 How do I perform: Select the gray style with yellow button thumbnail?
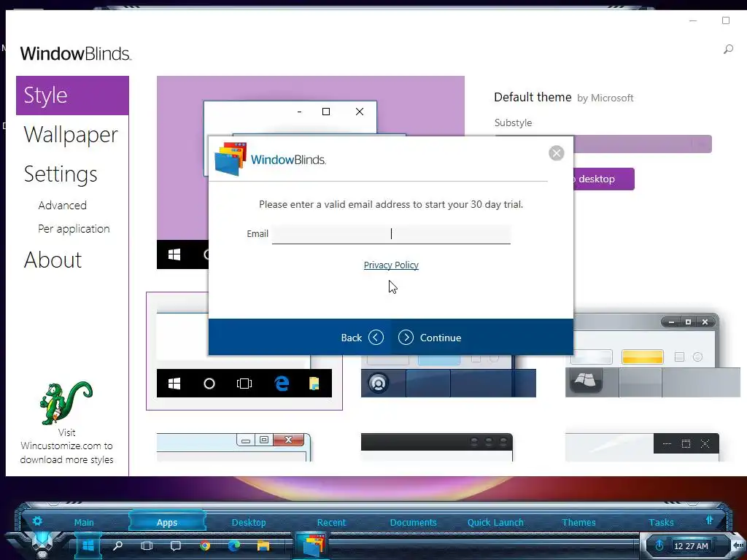[x=653, y=355]
